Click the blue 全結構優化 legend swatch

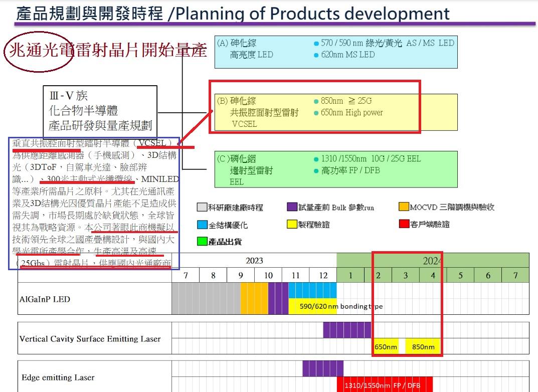(x=203, y=225)
